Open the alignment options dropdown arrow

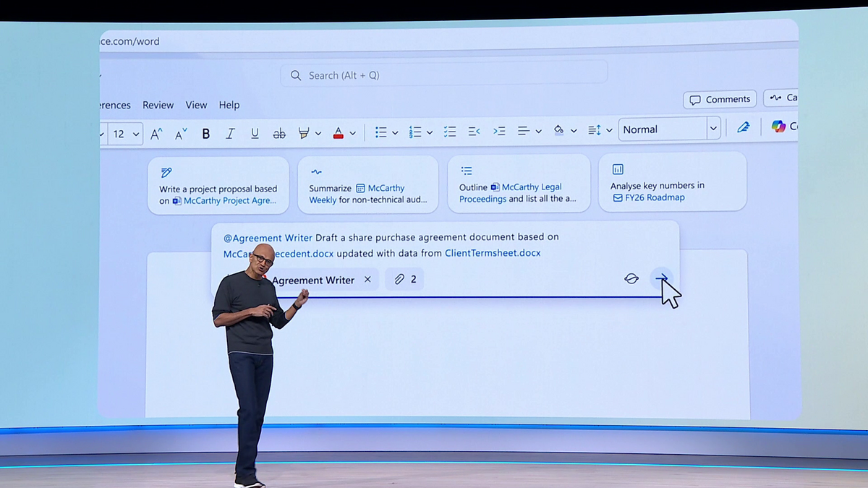tap(538, 132)
